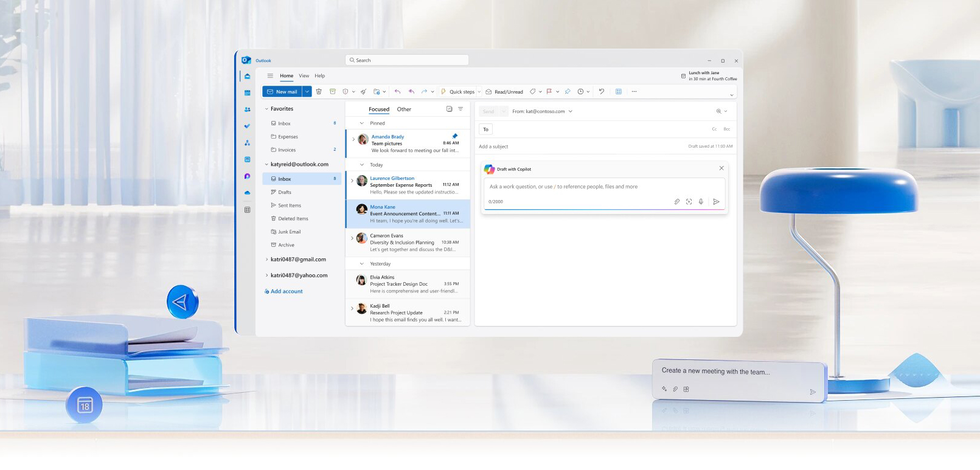This screenshot has width=980, height=470.
Task: Click the Undo icon in toolbar
Action: 602,92
